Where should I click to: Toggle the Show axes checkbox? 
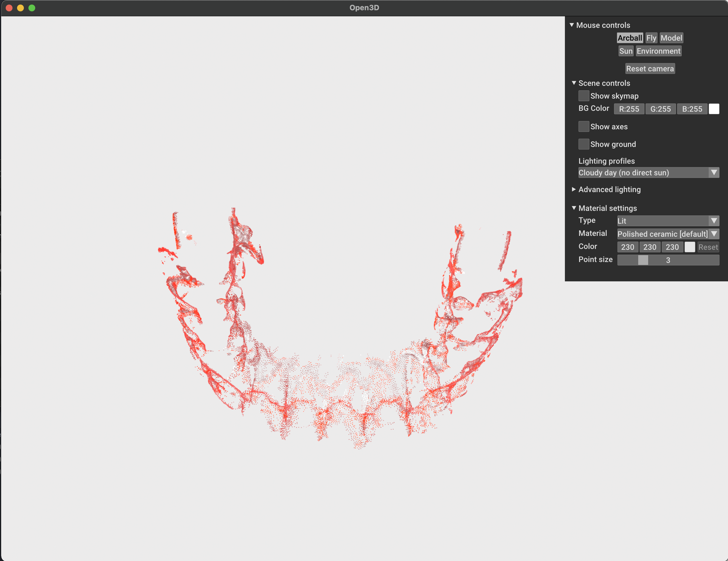pyautogui.click(x=583, y=127)
